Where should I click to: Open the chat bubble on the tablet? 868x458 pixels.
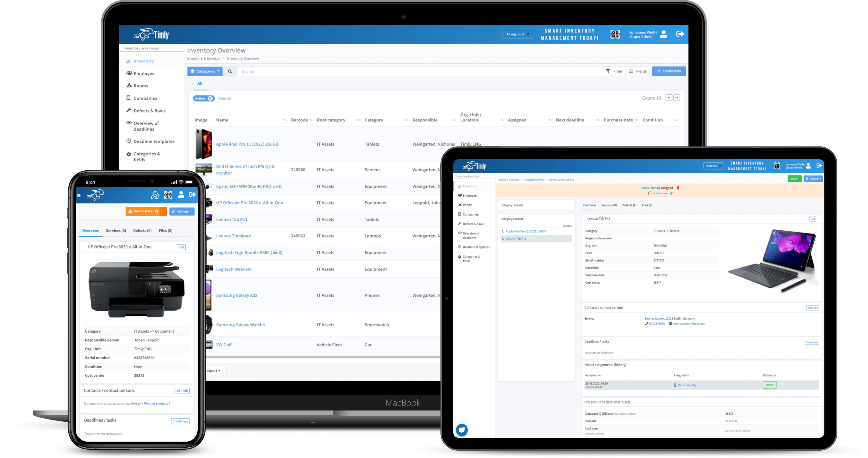point(462,430)
